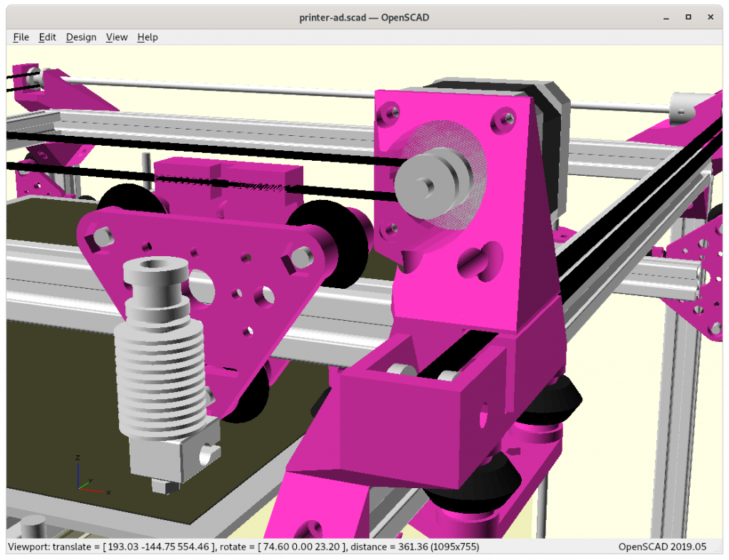This screenshot has width=729, height=560.
Task: Open the Help menu
Action: [147, 37]
